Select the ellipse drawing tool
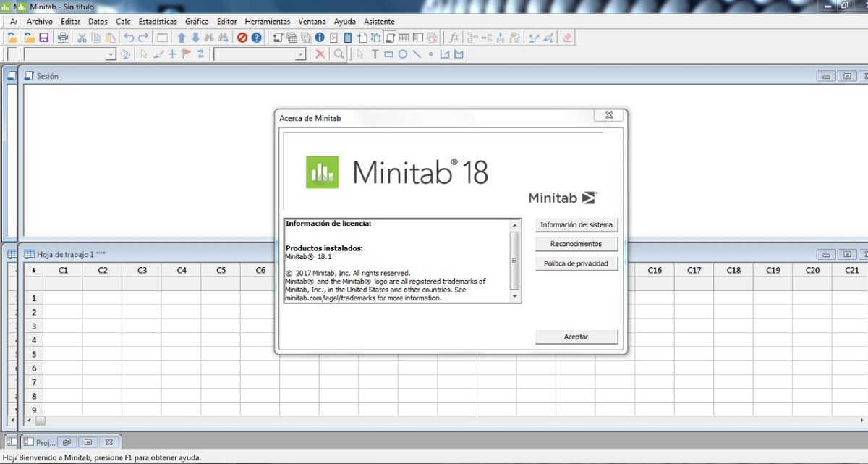The width and height of the screenshot is (868, 464). [403, 54]
